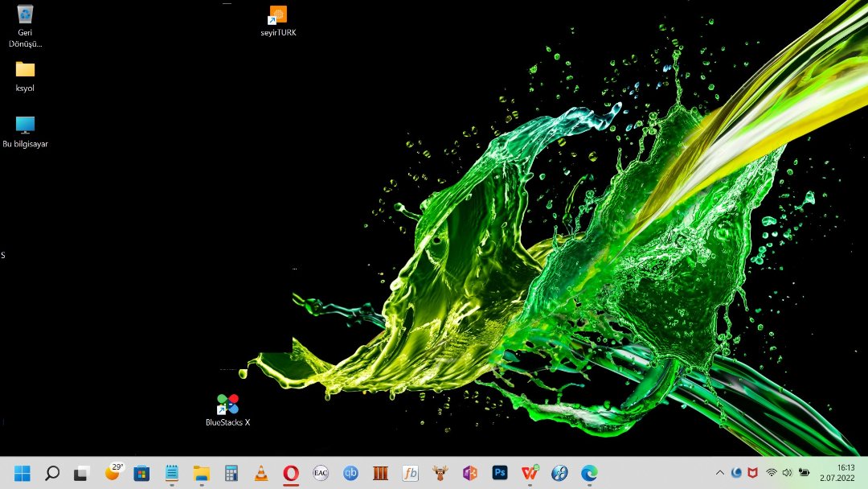Open Task View from the taskbar

81,473
